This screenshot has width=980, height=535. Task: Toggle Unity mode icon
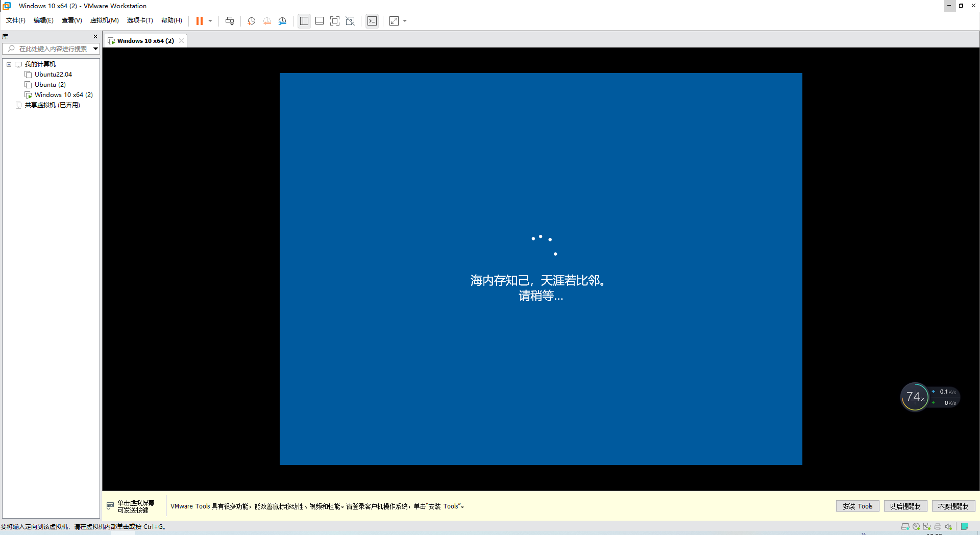tap(350, 21)
